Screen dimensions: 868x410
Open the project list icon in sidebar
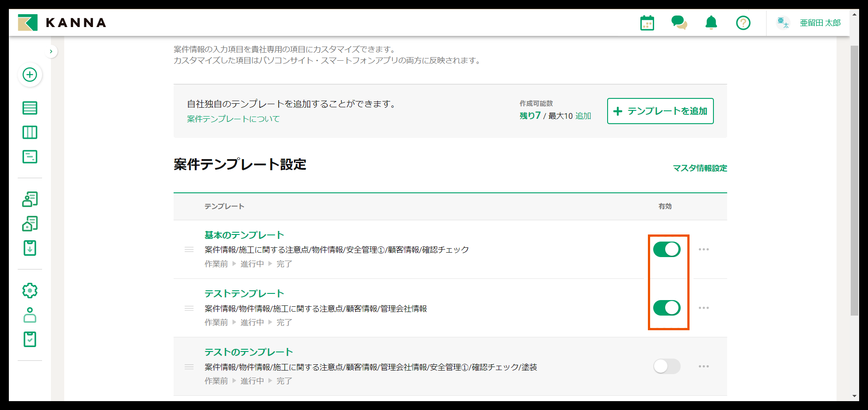tap(30, 108)
